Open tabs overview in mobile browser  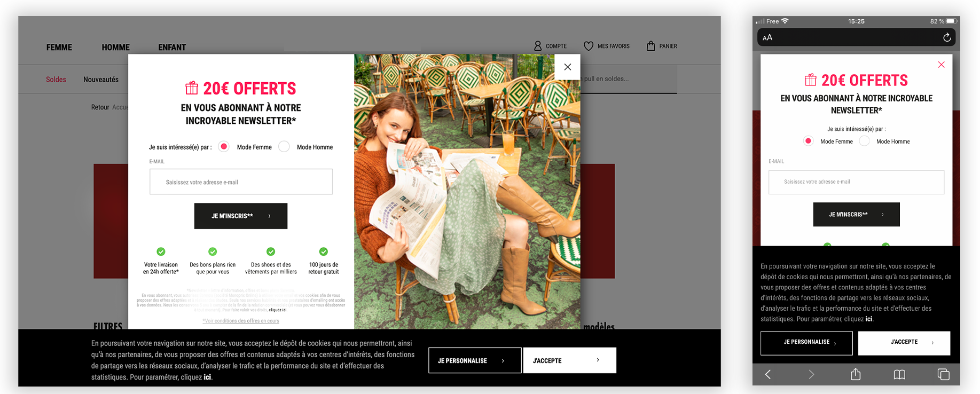click(x=943, y=374)
